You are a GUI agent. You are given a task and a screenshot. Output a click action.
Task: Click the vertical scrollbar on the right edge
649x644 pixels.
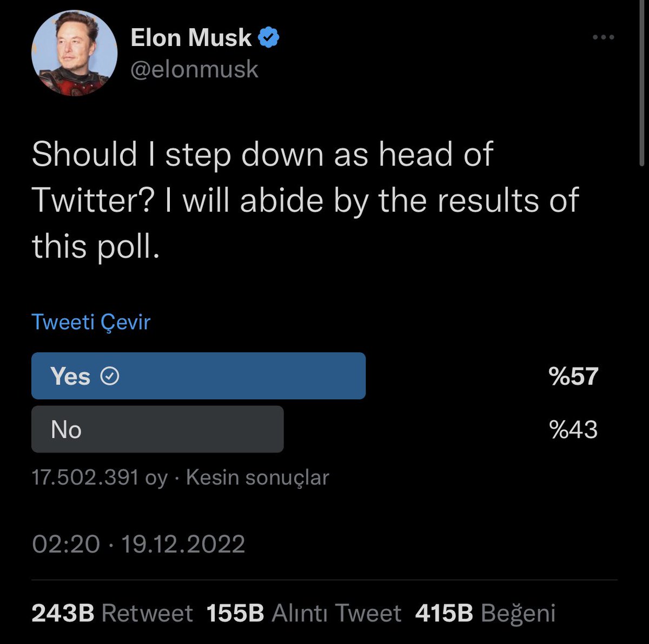(641, 87)
